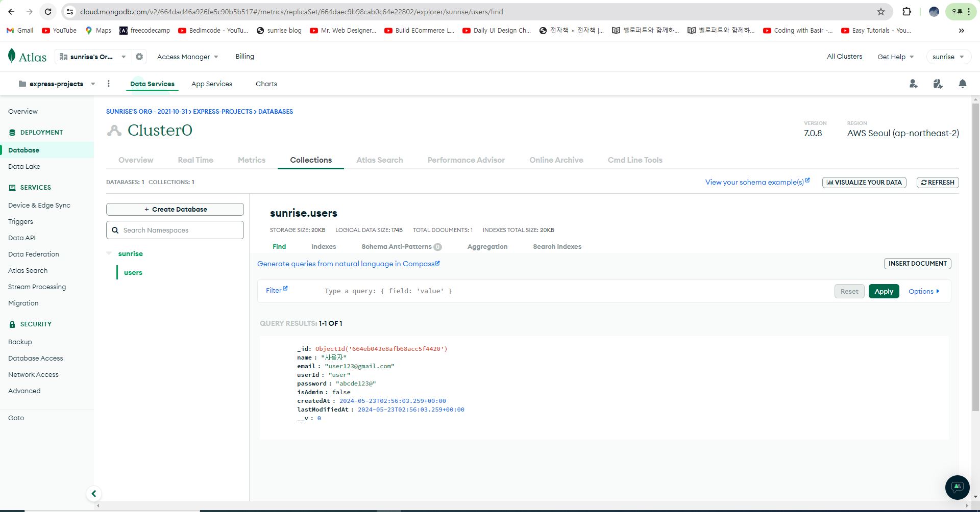Click the browser back arrow

tap(11, 12)
